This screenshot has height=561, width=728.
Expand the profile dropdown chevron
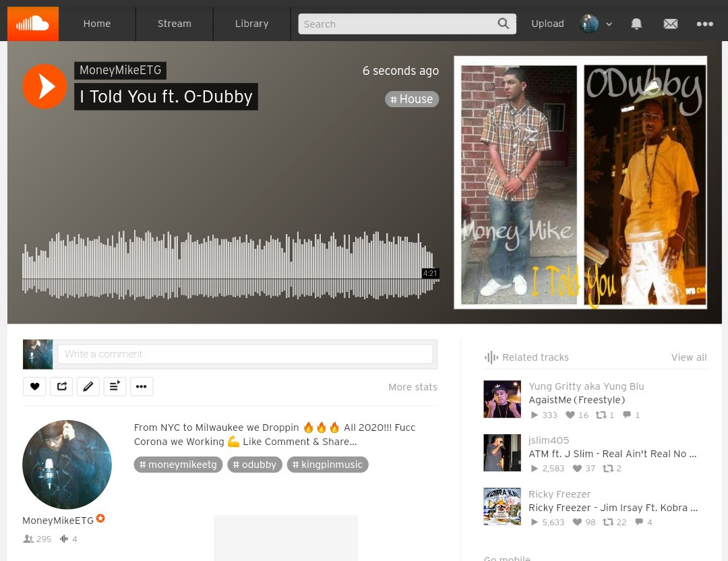[x=609, y=24]
